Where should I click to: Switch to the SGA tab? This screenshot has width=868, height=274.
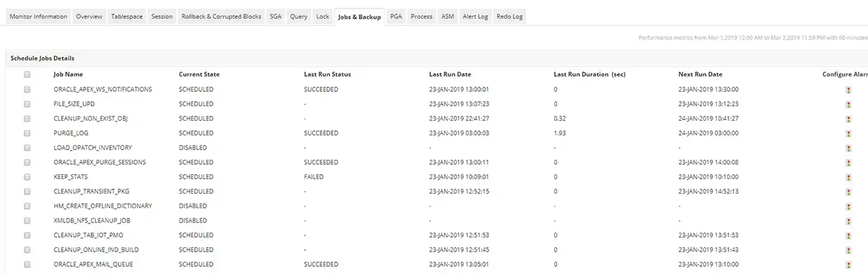(x=276, y=16)
